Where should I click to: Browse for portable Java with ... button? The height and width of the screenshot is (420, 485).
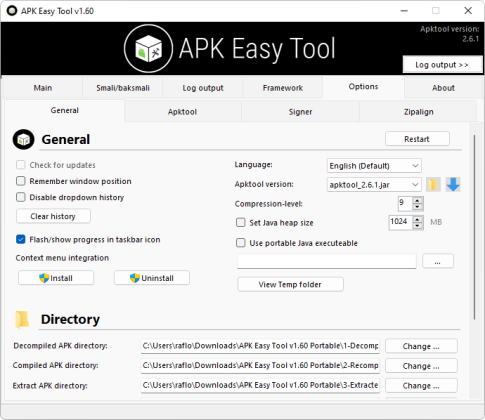tap(438, 261)
